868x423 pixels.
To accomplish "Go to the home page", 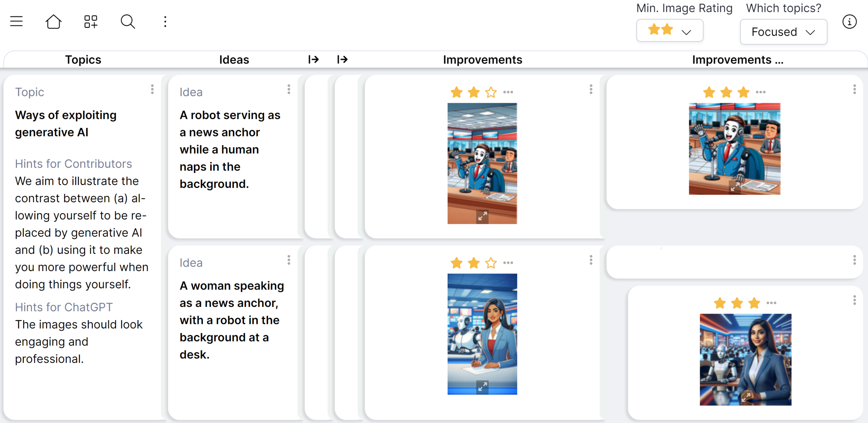I will [x=53, y=22].
